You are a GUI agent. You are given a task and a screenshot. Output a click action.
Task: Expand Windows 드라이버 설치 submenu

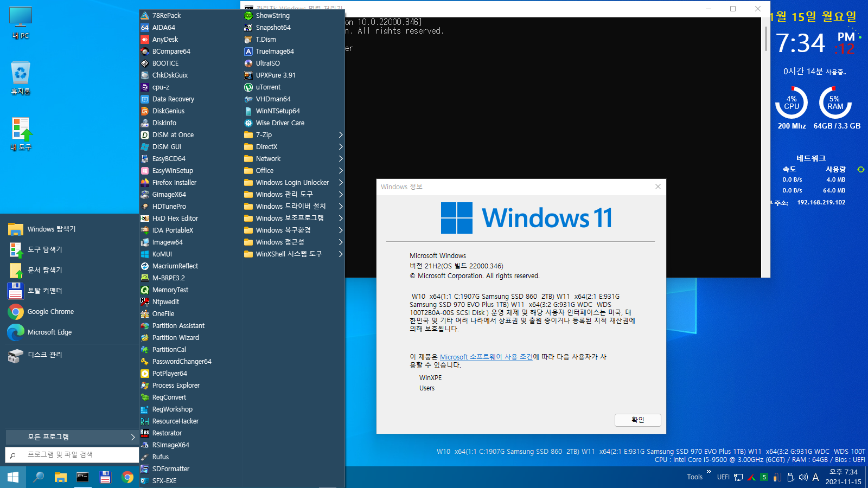293,207
